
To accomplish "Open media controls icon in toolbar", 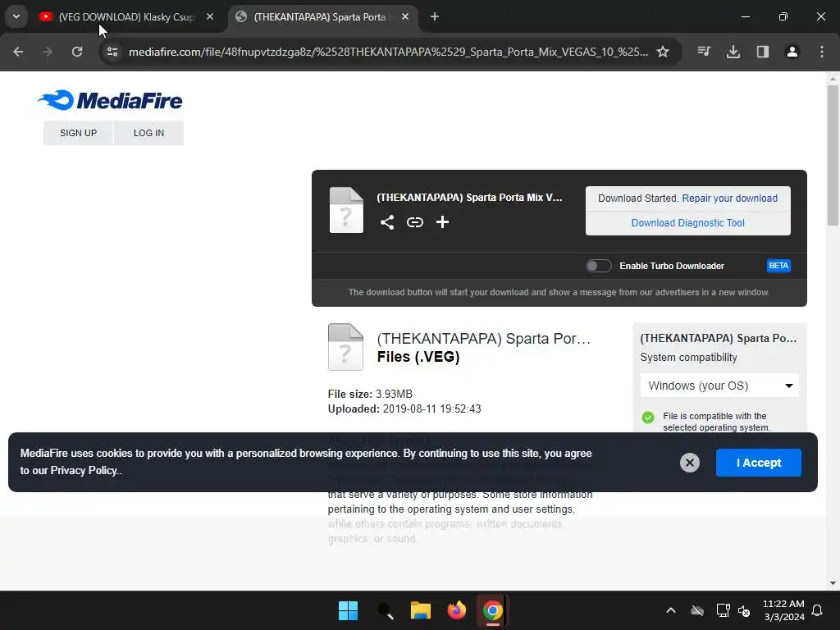I will click(704, 52).
